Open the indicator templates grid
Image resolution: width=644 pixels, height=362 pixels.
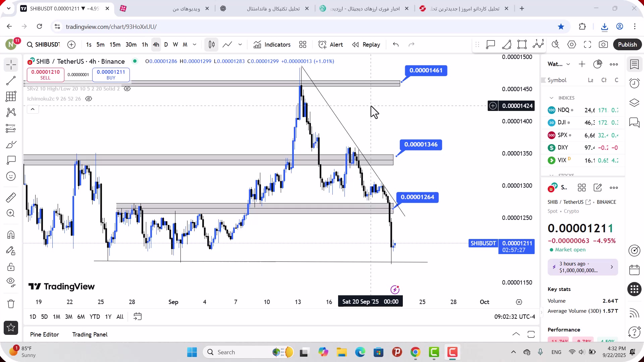(x=303, y=45)
